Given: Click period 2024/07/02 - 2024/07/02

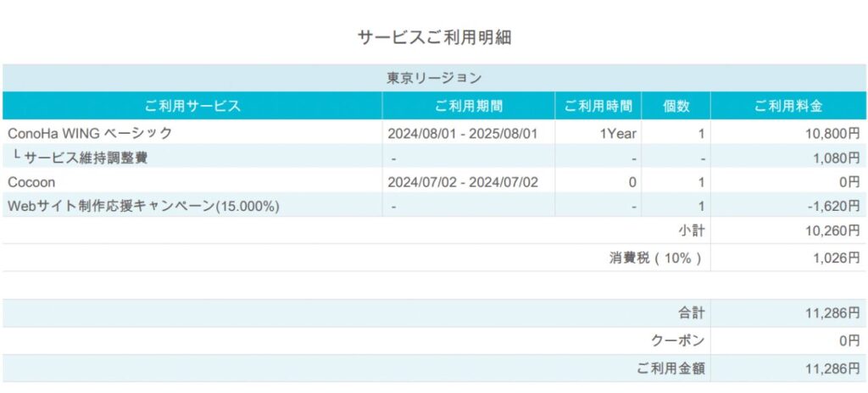Looking at the screenshot, I should coord(462,182).
